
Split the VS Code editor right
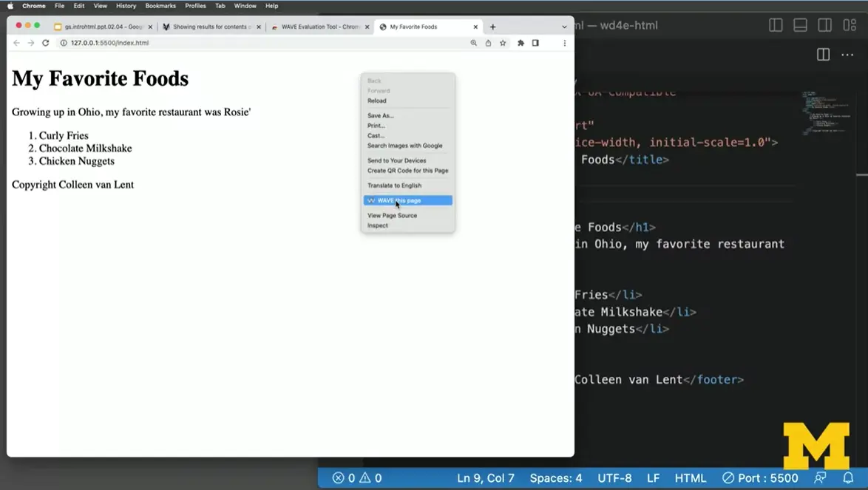pyautogui.click(x=823, y=55)
